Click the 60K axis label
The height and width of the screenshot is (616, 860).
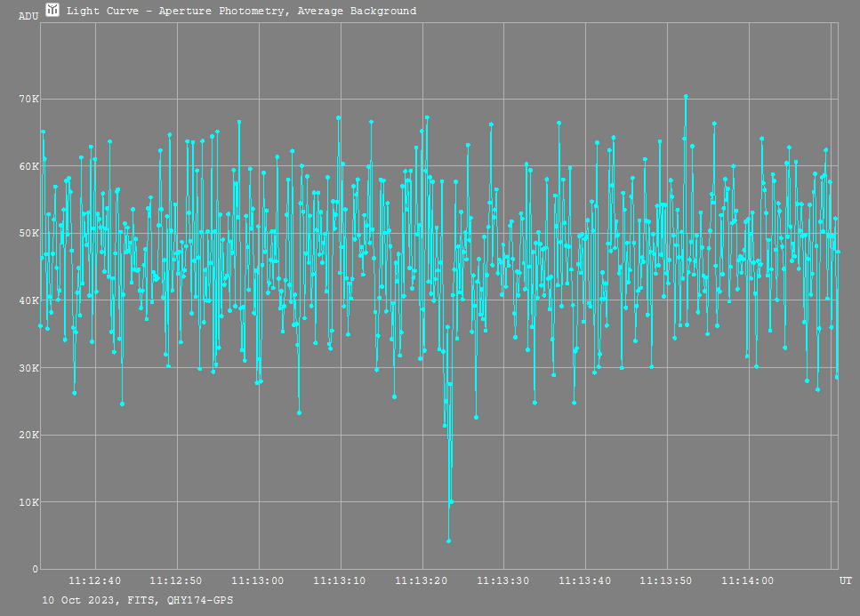pos(29,166)
